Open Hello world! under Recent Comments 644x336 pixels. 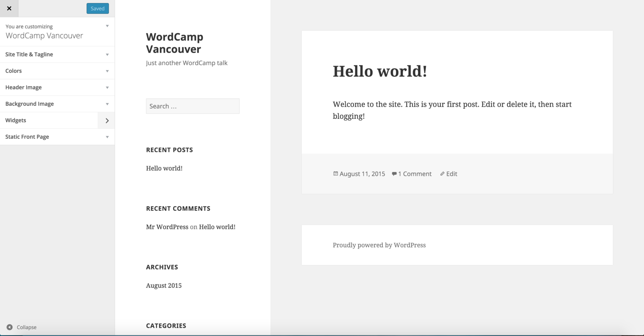tap(217, 227)
